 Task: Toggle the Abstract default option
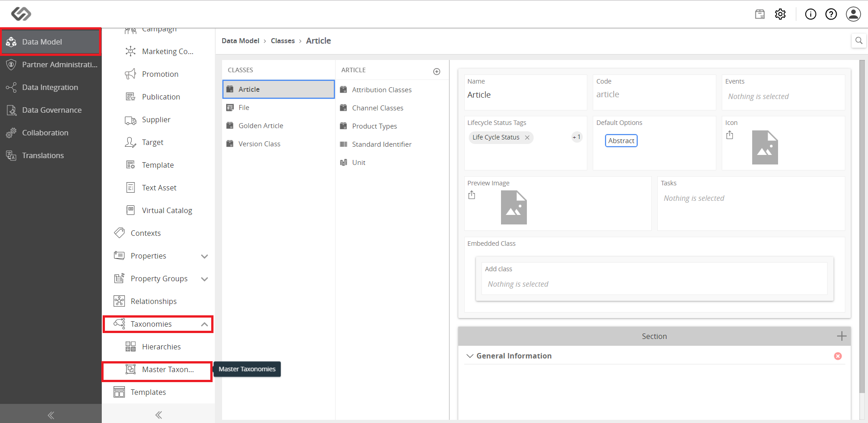click(x=621, y=141)
